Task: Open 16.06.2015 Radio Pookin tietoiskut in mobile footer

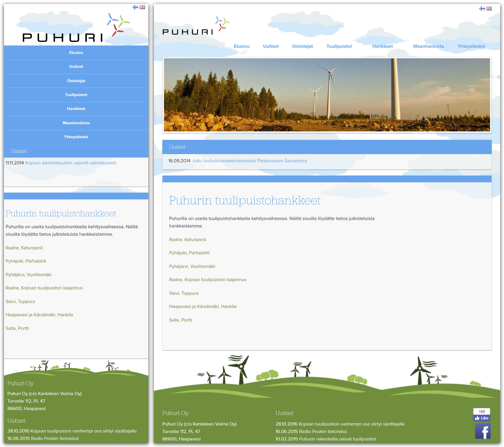Action: coord(43,438)
